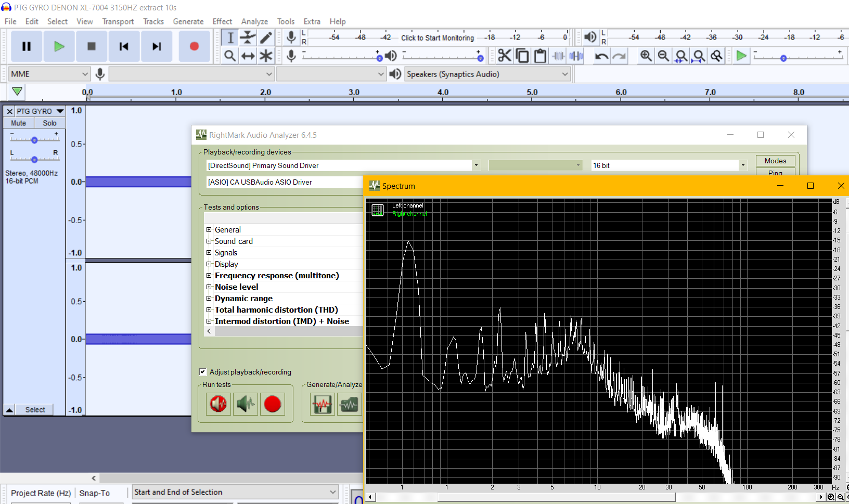
Task: Select the Multi-Tool asterisk
Action: pyautogui.click(x=266, y=56)
